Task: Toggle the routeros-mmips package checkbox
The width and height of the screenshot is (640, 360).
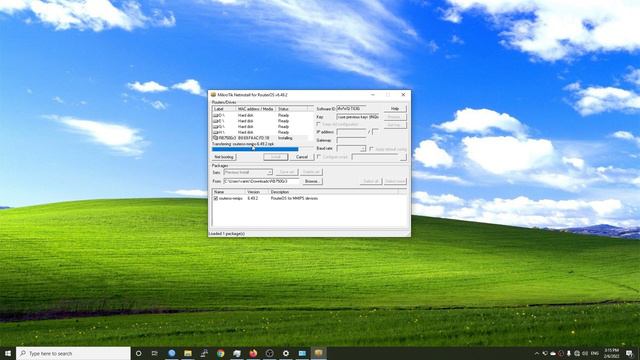Action: click(x=216, y=198)
